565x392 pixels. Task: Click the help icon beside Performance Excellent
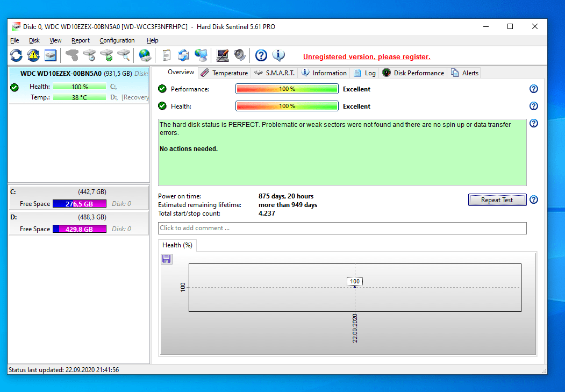pos(534,89)
